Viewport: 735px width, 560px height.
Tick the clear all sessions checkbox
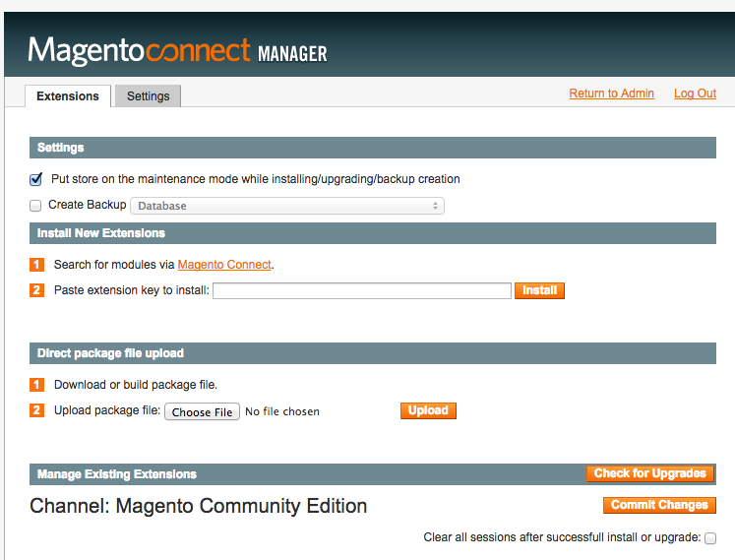click(x=710, y=538)
